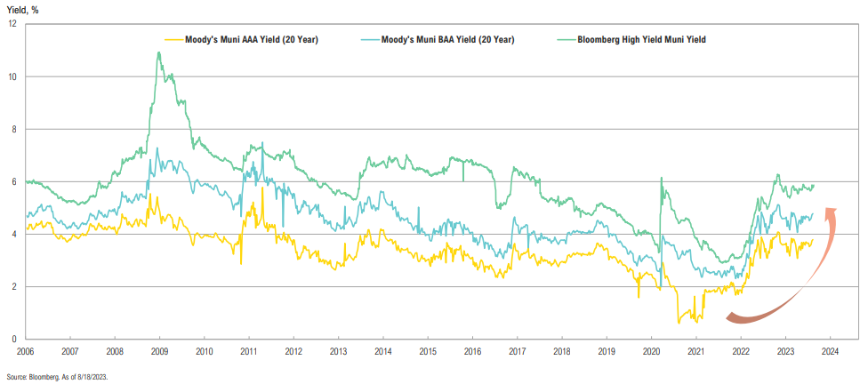Screen dimensions: 868x384
Task: Click the blue Moody's BAA legend line
Action: pos(370,40)
